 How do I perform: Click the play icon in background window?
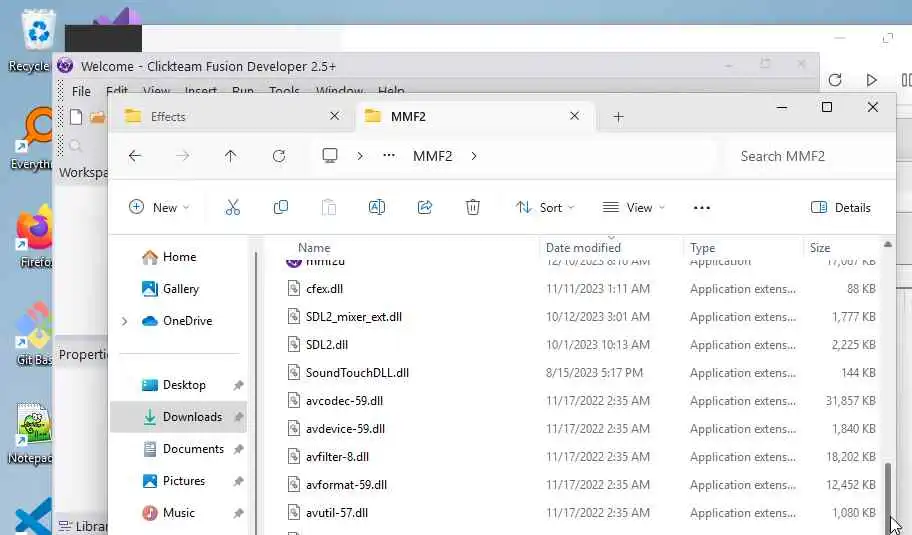(x=871, y=80)
